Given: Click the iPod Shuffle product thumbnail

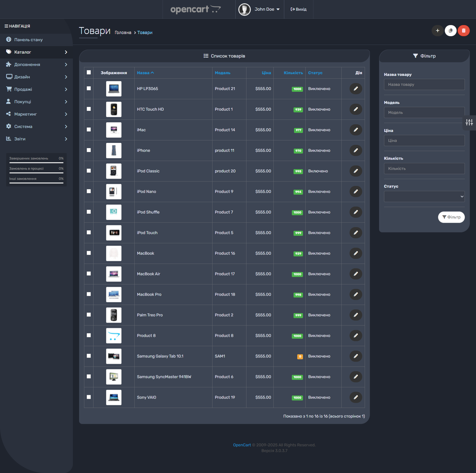Looking at the screenshot, I should pyautogui.click(x=114, y=212).
